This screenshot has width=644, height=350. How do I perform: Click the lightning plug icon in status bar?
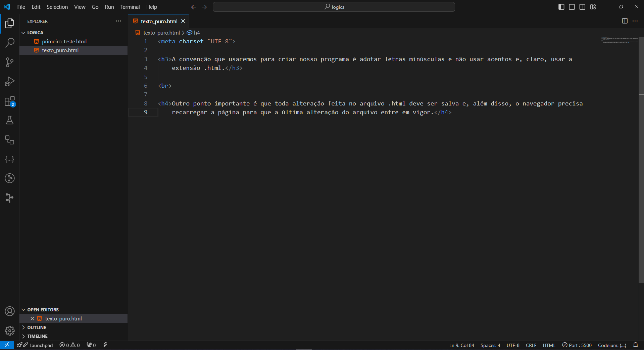point(105,345)
